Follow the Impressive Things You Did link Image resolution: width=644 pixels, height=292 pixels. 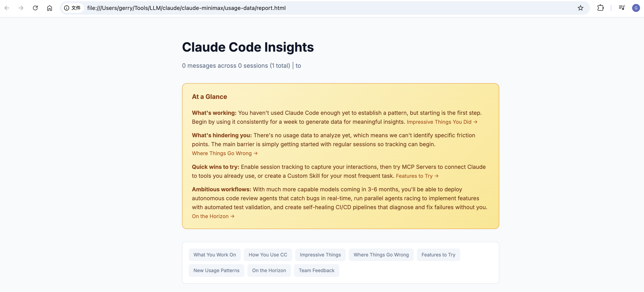pos(442,122)
